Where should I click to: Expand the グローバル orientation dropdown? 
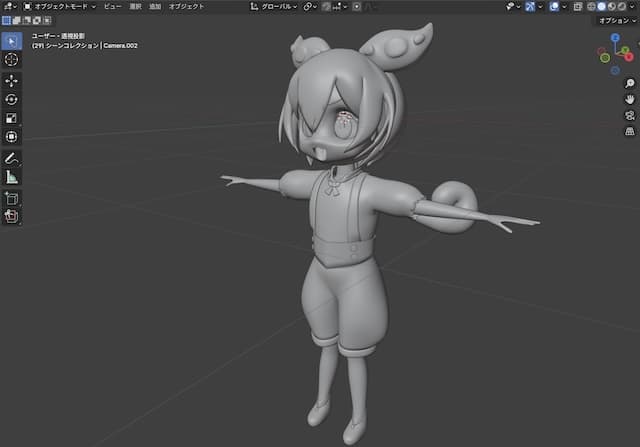tap(279, 6)
